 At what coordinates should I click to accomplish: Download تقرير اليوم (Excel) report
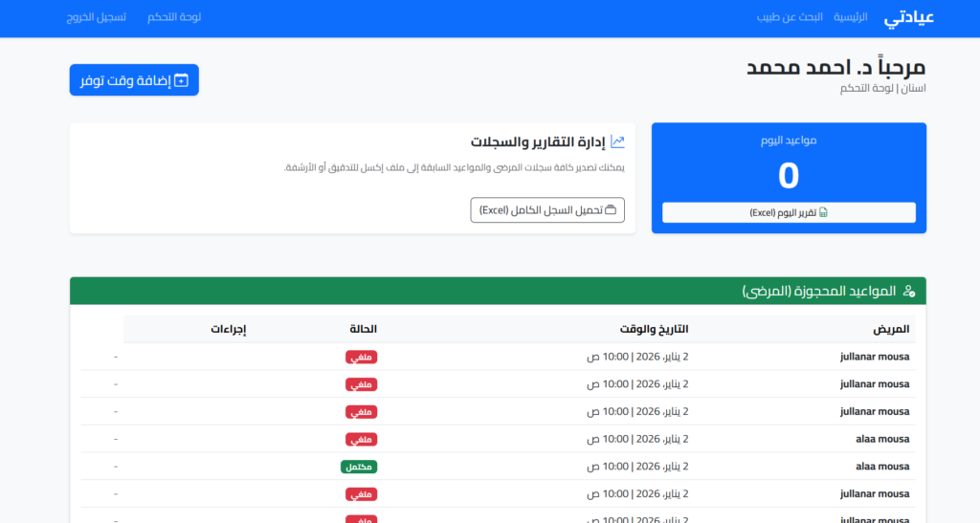point(789,212)
